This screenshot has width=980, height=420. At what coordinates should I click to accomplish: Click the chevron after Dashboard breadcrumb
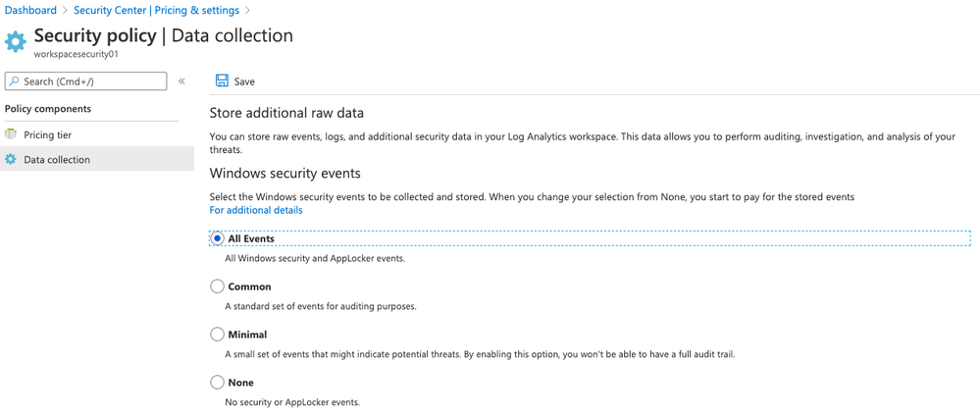tap(65, 10)
